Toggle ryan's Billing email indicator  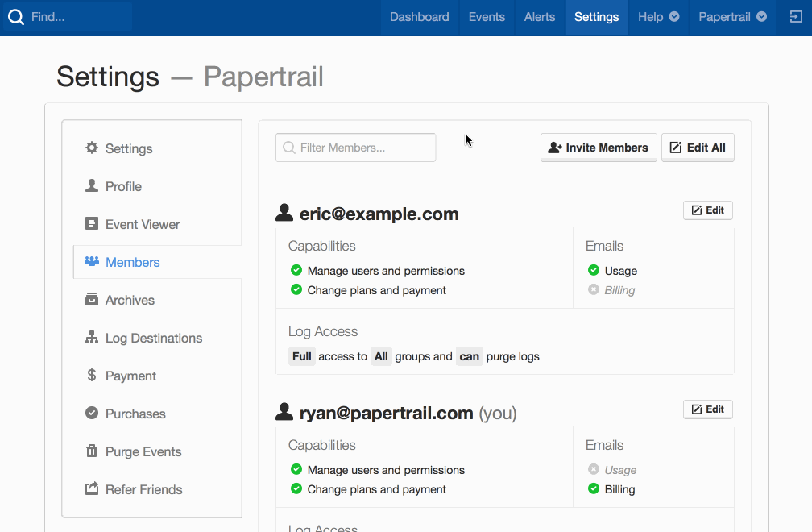pyautogui.click(x=594, y=488)
